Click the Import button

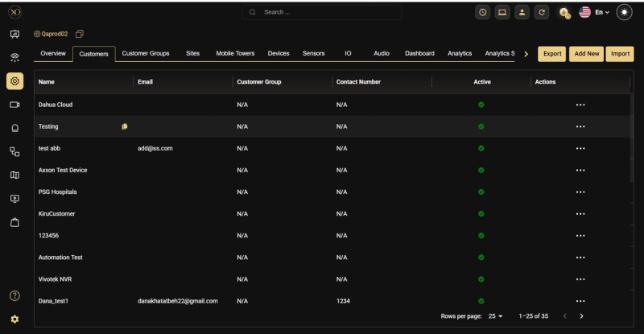click(x=620, y=54)
